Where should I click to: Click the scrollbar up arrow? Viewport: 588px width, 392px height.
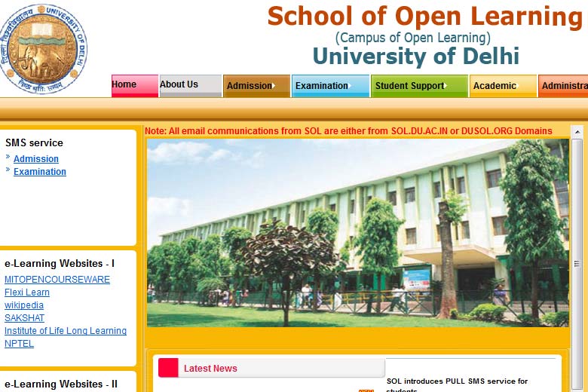click(x=577, y=132)
